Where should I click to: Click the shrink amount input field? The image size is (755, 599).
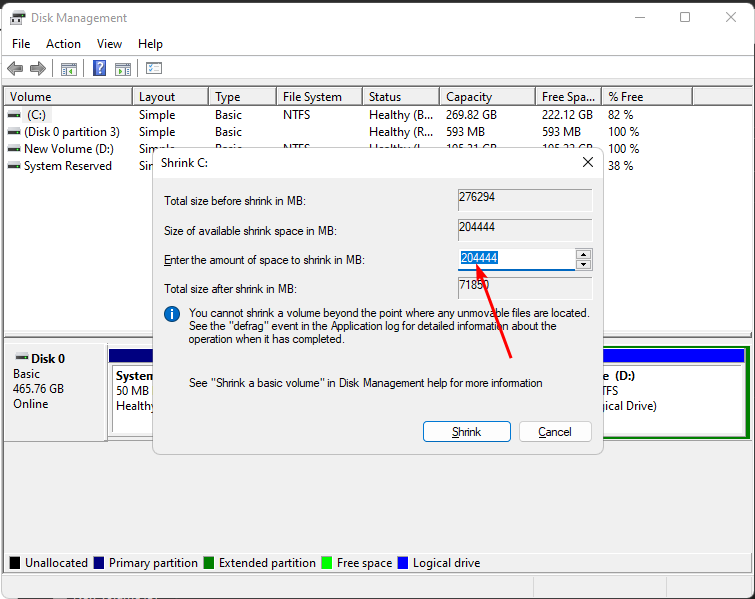(x=516, y=259)
